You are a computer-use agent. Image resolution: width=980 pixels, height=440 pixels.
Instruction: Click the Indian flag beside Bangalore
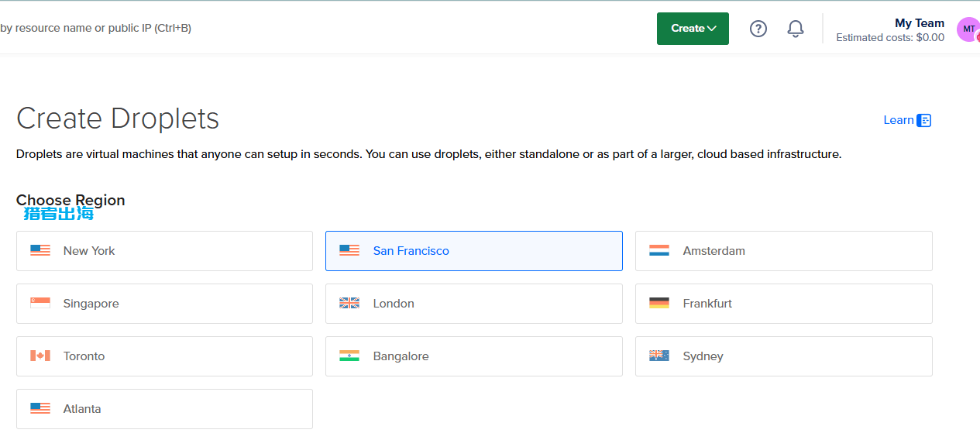pyautogui.click(x=349, y=356)
